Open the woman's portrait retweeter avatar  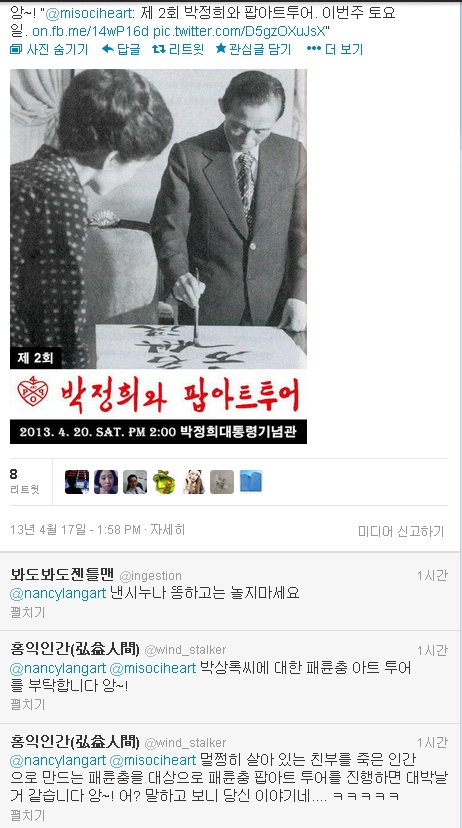tap(106, 482)
